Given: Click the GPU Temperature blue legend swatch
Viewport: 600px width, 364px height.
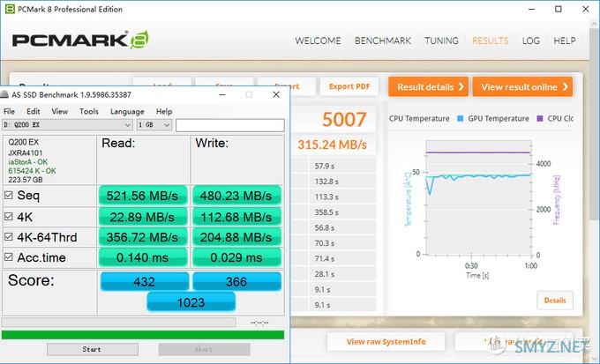Looking at the screenshot, I should coord(461,118).
